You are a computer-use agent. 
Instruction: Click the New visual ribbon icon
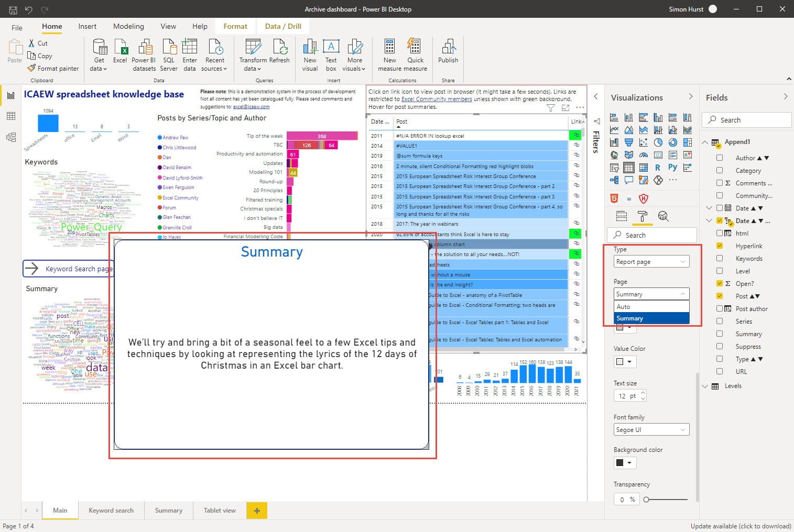pos(310,55)
